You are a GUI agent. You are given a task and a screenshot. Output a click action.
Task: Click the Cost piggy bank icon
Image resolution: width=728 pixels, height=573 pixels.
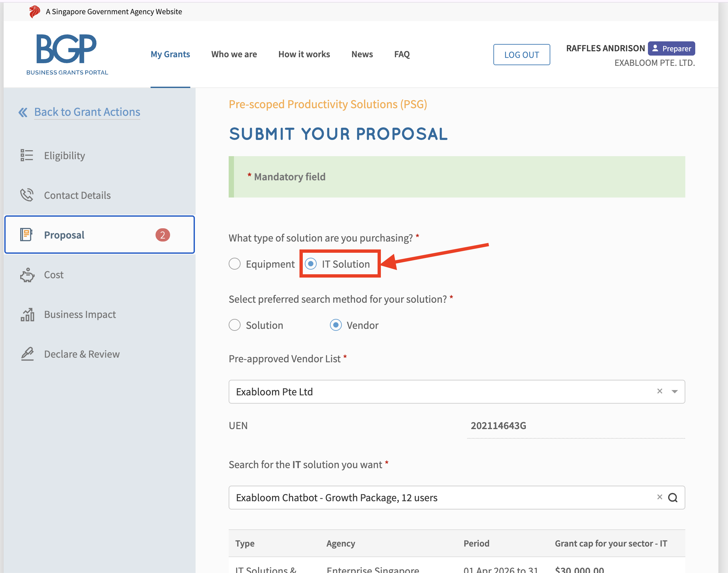click(x=27, y=275)
